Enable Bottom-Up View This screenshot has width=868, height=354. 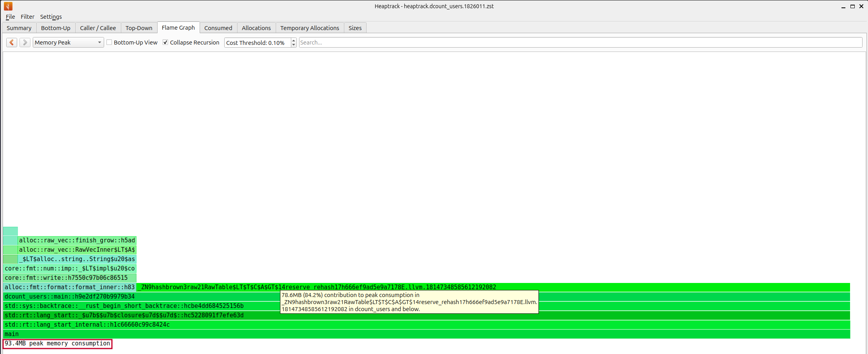[x=109, y=42]
